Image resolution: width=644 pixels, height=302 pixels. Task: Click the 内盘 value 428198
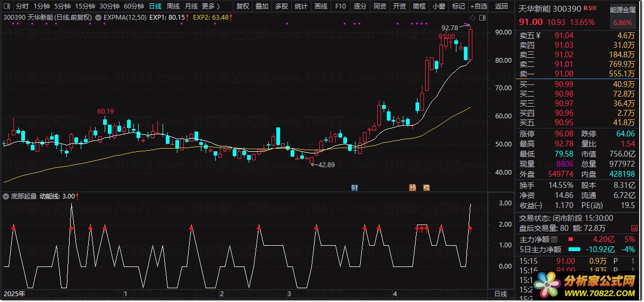622,174
